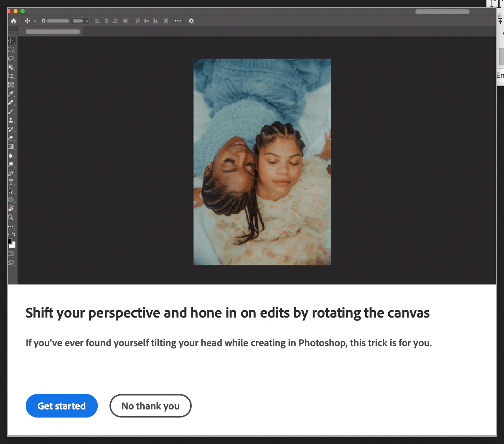Image resolution: width=504 pixels, height=444 pixels.
Task: Expand the three-dots align options menu
Action: 178,21
